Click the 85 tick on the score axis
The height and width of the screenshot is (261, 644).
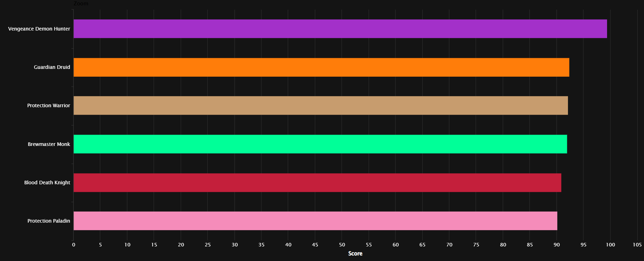530,245
